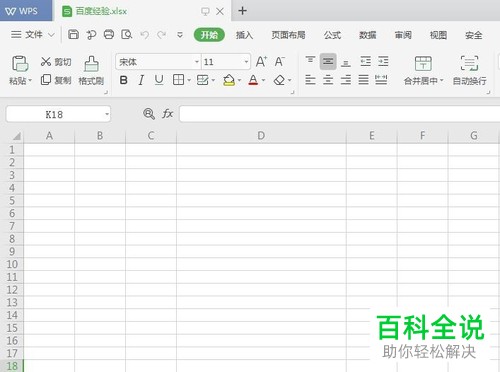Viewport: 500px width, 372px height.
Task: Click the Undo arrow icon
Action: coord(144,35)
